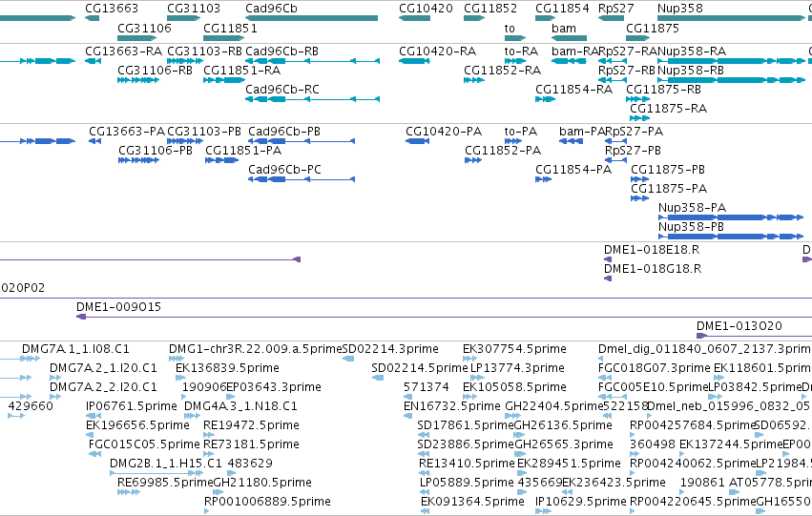Select the RpS27 gene glyph
Viewport: 812px width, 516px height.
point(611,18)
